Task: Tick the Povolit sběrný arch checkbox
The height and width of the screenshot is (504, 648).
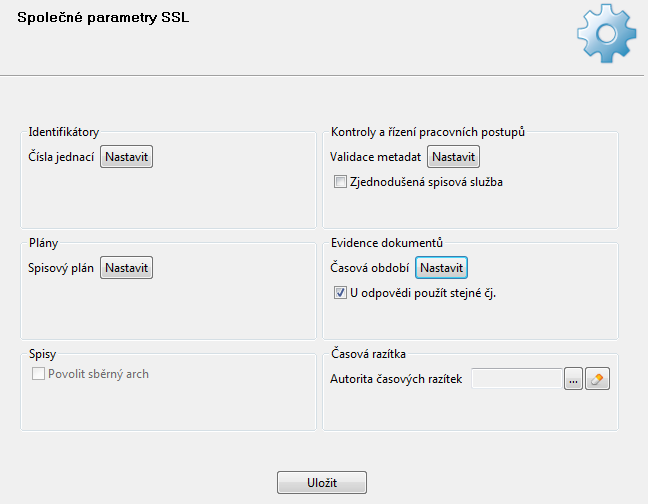Action: [38, 374]
